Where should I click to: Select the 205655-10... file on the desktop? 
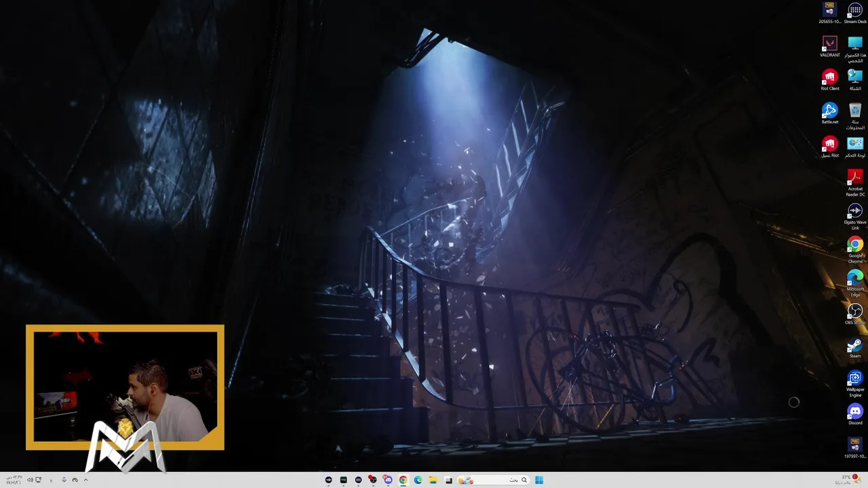click(830, 14)
